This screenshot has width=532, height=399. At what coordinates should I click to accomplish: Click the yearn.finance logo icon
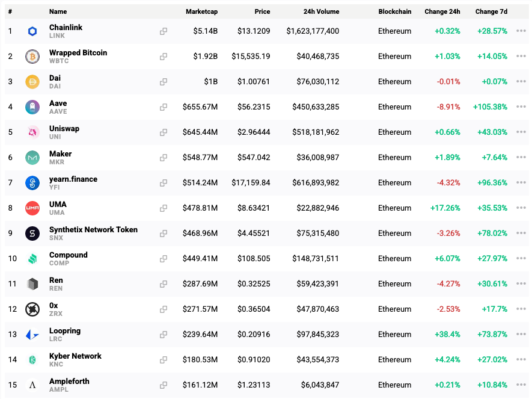click(x=32, y=183)
